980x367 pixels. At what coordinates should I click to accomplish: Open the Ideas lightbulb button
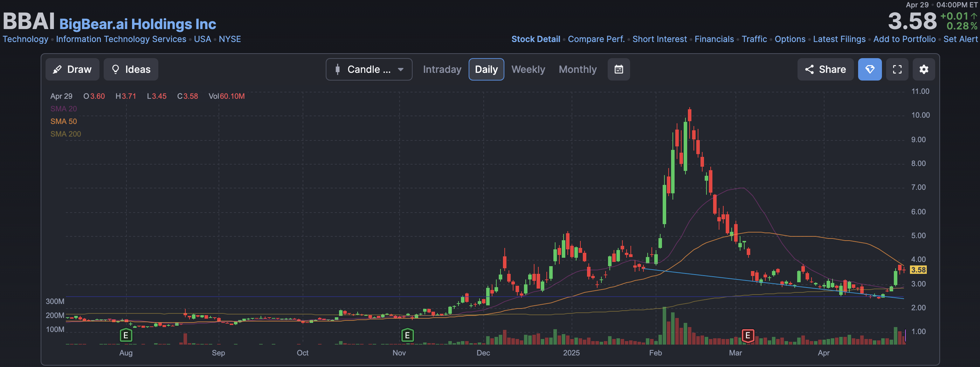coord(131,69)
